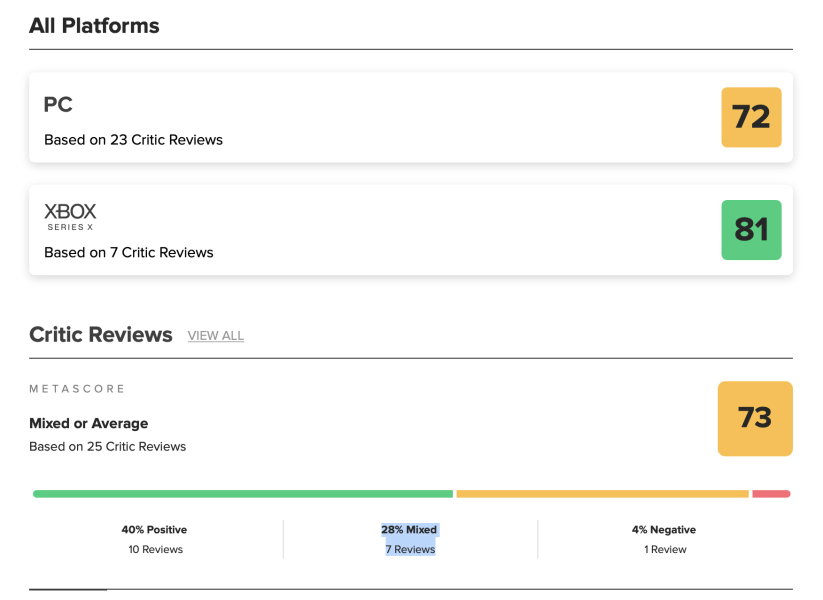Select the 40% Positive filter

click(x=154, y=530)
